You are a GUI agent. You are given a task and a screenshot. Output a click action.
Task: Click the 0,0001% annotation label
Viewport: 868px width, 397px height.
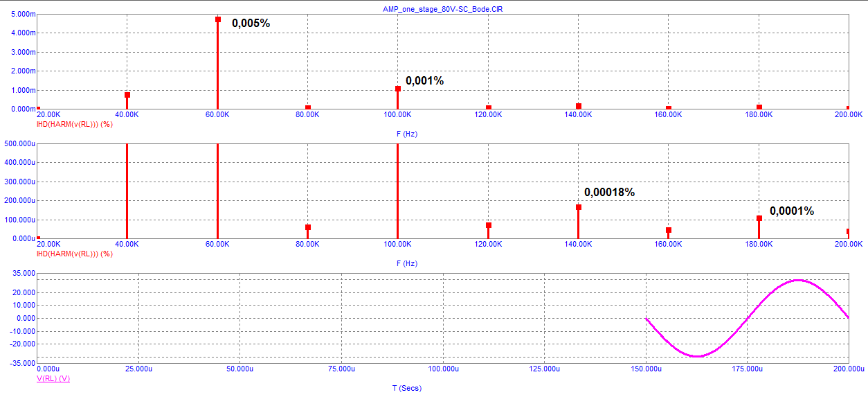click(x=791, y=211)
